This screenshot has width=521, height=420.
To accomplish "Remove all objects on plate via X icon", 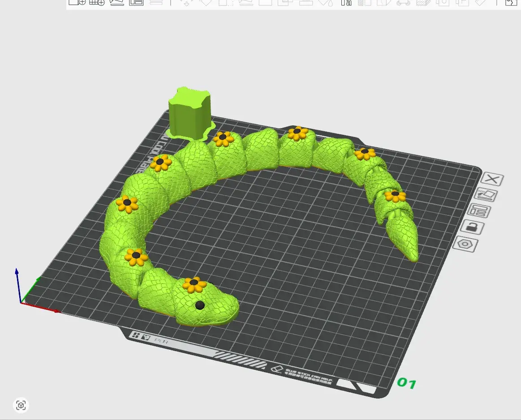I will point(492,179).
